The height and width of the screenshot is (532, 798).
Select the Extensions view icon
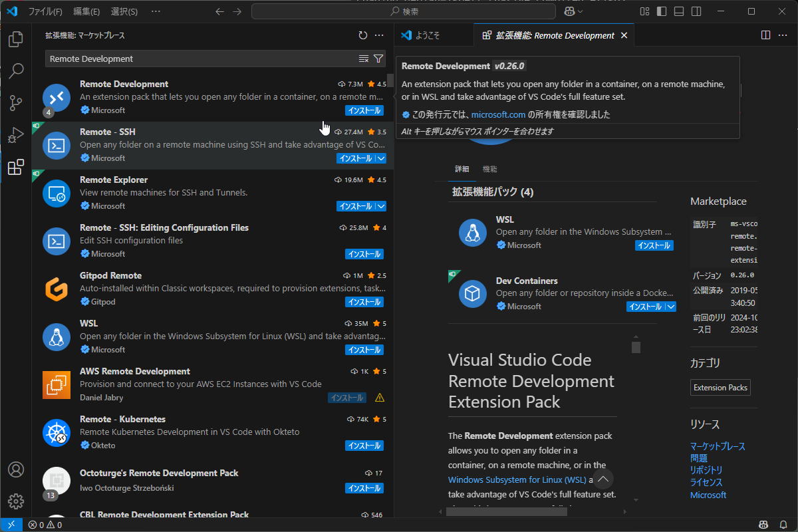16,167
